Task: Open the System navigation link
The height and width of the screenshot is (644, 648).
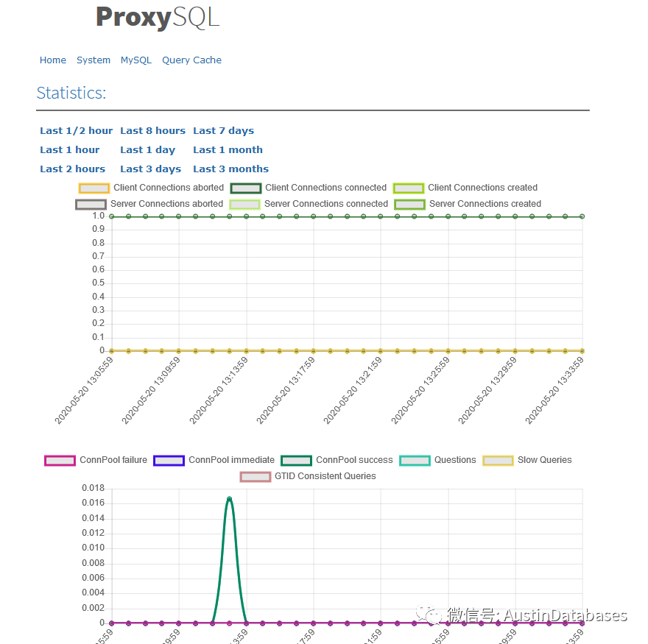Action: (94, 60)
